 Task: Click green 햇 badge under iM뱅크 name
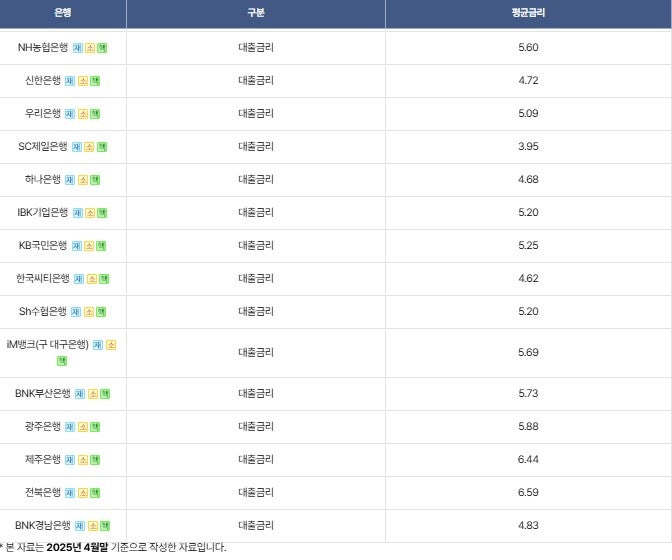coord(62,361)
